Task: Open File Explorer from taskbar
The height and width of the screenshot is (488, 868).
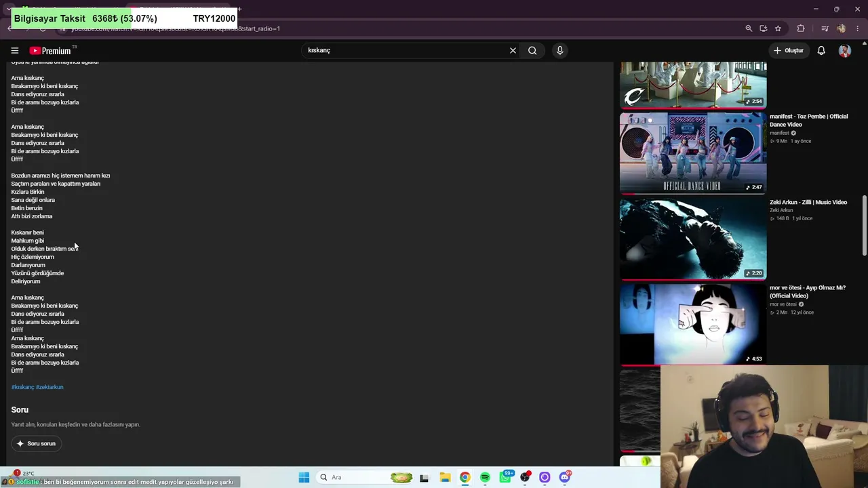Action: click(x=445, y=477)
